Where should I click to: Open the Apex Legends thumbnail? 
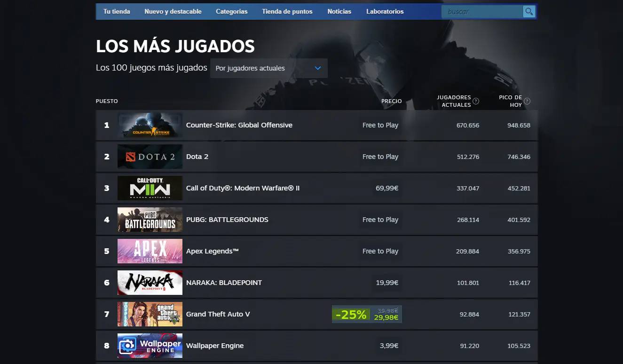click(150, 251)
